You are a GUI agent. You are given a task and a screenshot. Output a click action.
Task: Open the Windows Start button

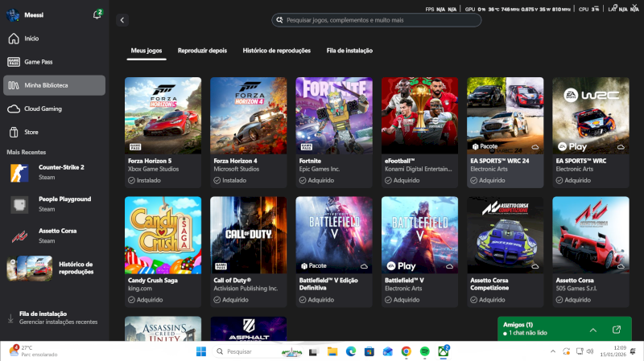coord(201,351)
